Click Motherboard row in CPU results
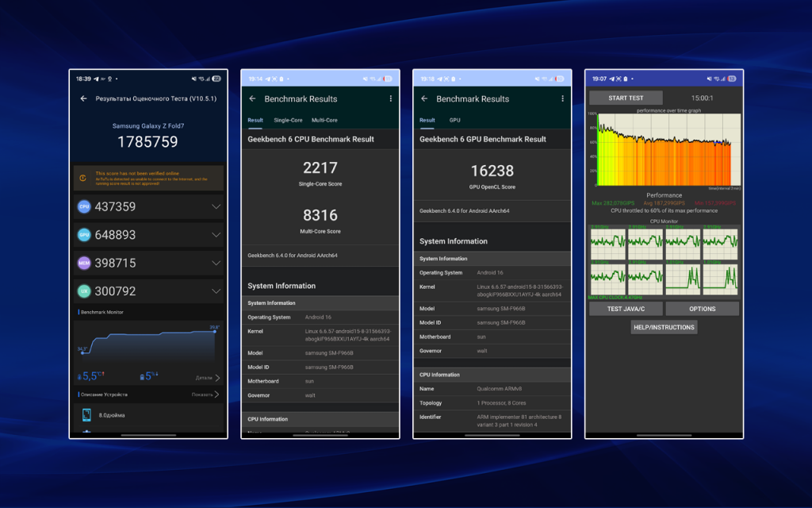Screen dimensions: 812x508 click(320, 381)
